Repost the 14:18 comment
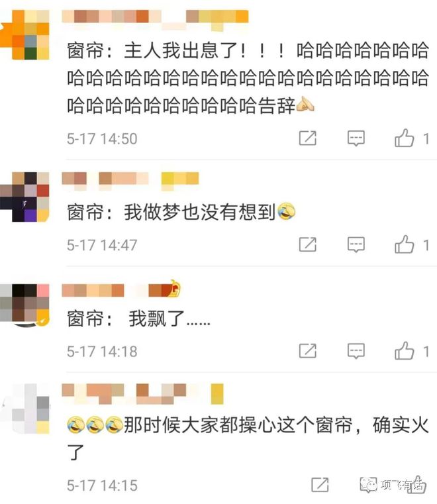This screenshot has width=437, height=504. click(x=307, y=350)
